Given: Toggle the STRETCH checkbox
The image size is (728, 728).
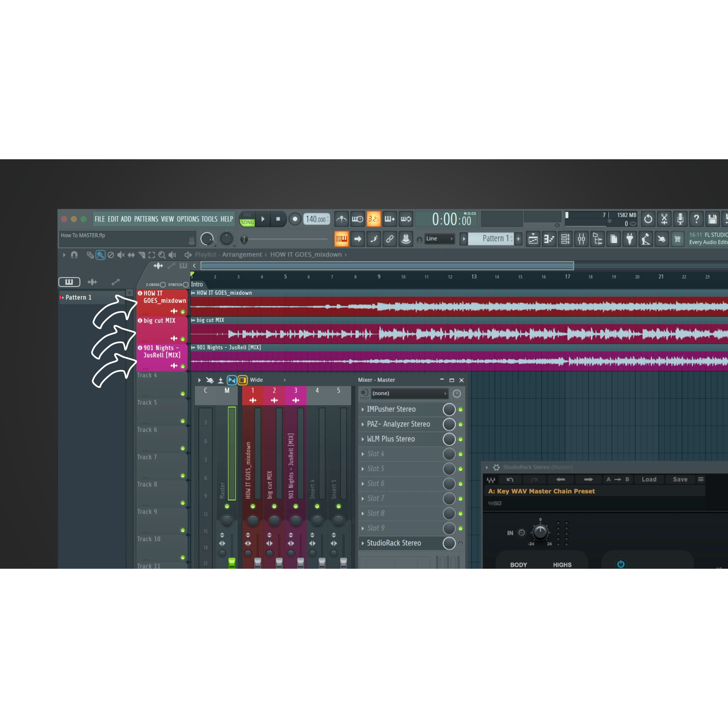Looking at the screenshot, I should click(186, 285).
